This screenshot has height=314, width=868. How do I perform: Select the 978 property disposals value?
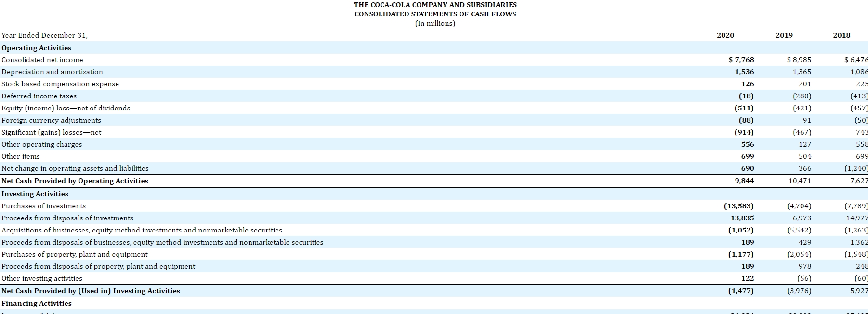tap(805, 266)
